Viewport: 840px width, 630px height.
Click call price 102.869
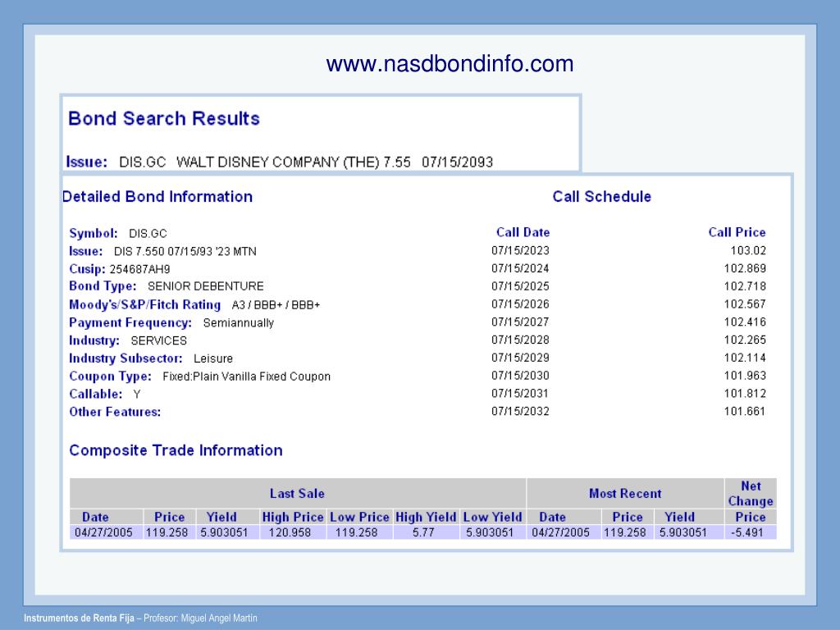click(745, 268)
